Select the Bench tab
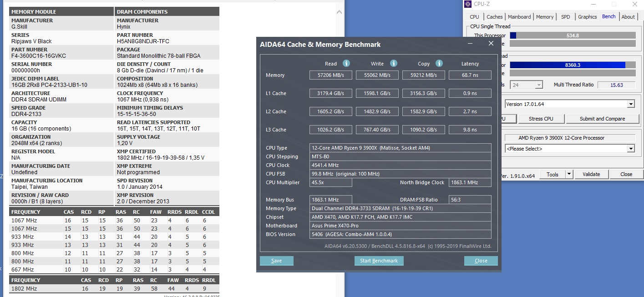 609,16
